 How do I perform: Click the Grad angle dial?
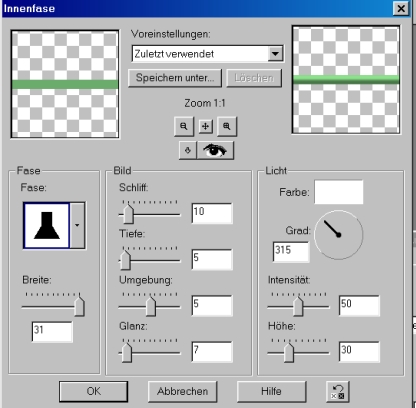tap(338, 235)
